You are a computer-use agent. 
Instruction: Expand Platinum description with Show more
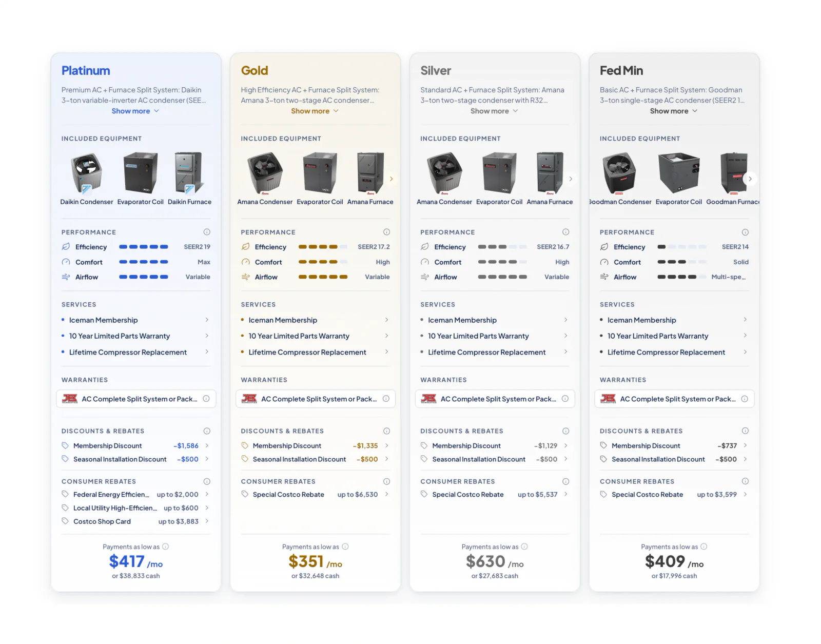pos(135,111)
